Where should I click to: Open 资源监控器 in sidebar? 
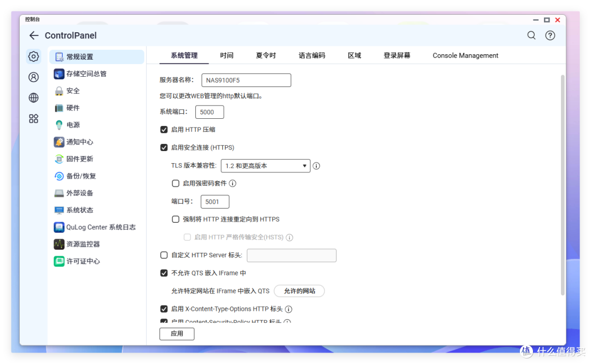tap(96, 244)
